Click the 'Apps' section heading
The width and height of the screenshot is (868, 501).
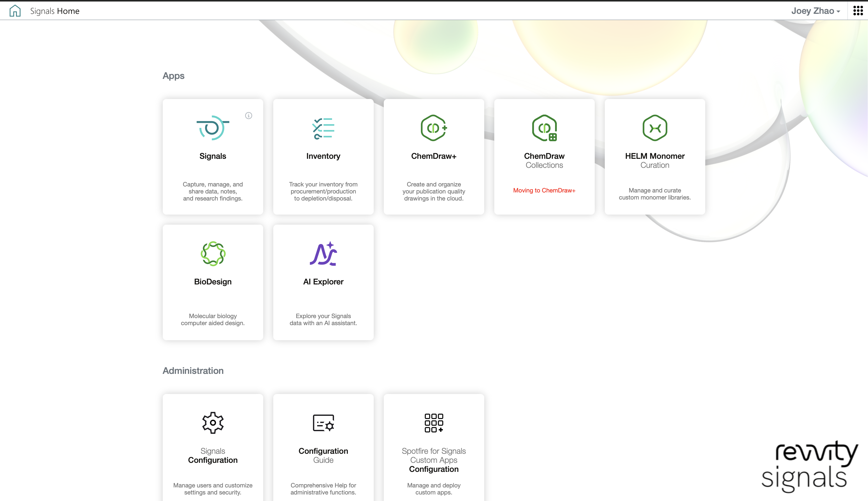173,76
